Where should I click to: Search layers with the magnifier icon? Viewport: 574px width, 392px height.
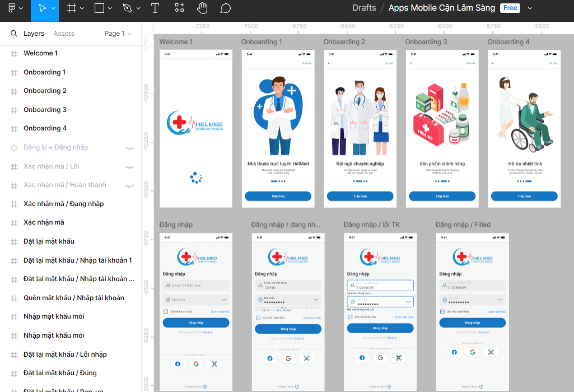pyautogui.click(x=14, y=34)
